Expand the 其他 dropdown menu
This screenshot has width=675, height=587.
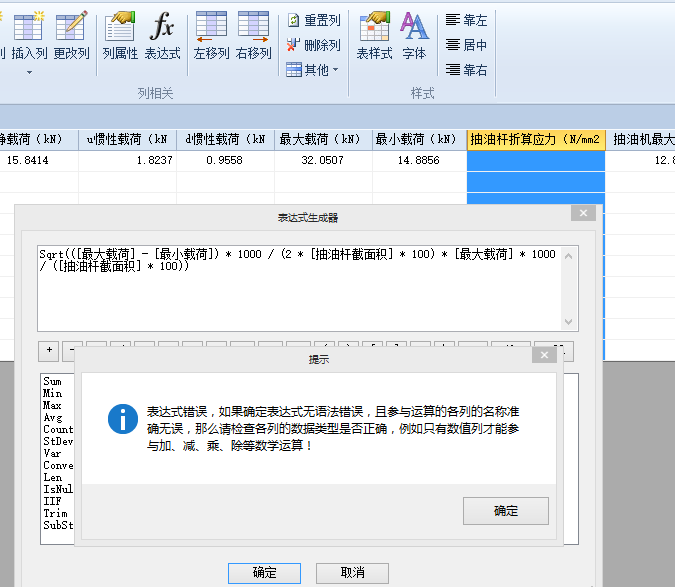point(313,70)
